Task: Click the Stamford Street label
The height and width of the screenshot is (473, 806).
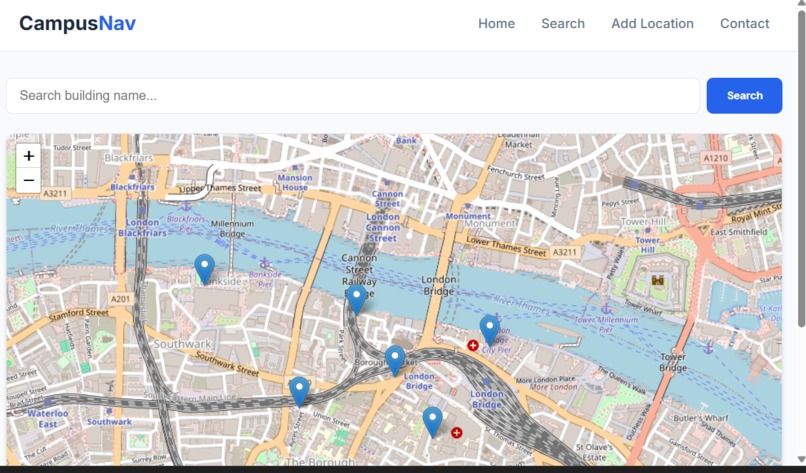Action: pyautogui.click(x=79, y=313)
